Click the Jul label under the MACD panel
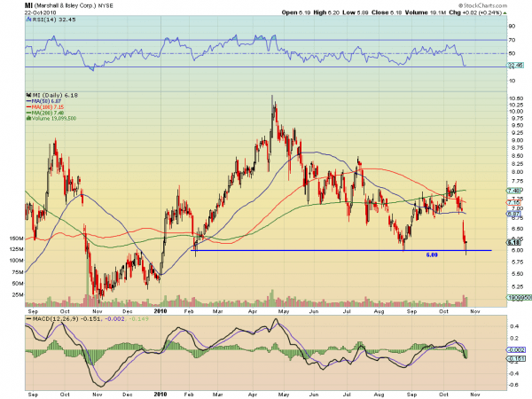 coord(347,395)
